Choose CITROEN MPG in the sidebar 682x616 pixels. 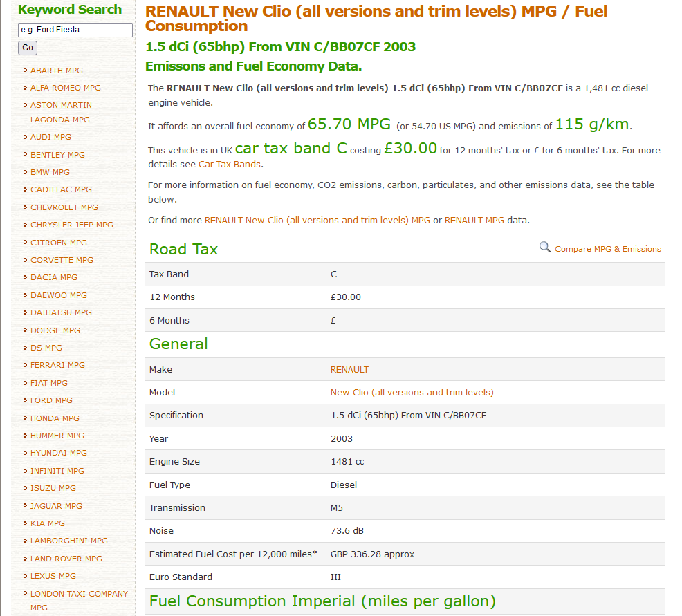(x=59, y=243)
